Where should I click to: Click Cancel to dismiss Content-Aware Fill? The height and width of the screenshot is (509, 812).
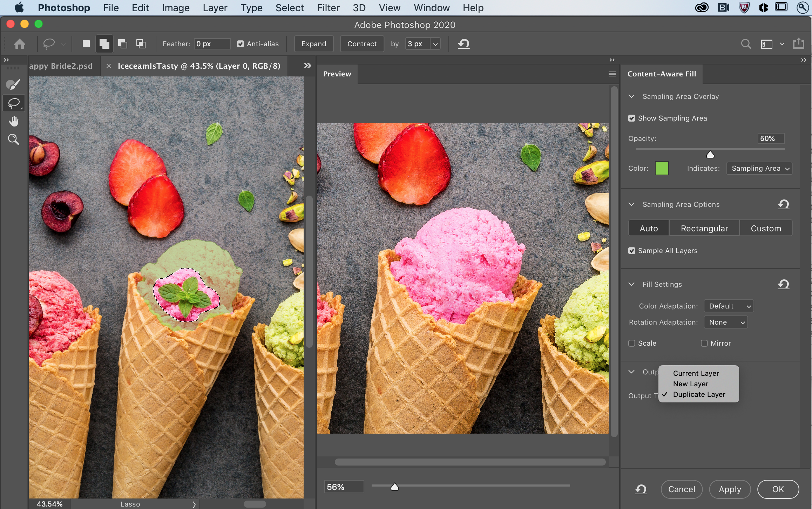(681, 489)
